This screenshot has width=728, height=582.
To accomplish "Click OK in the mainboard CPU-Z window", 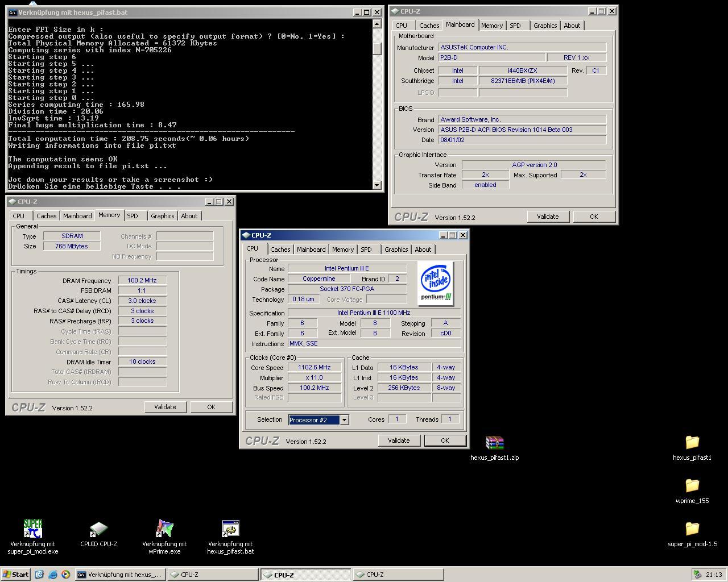I will click(x=594, y=217).
